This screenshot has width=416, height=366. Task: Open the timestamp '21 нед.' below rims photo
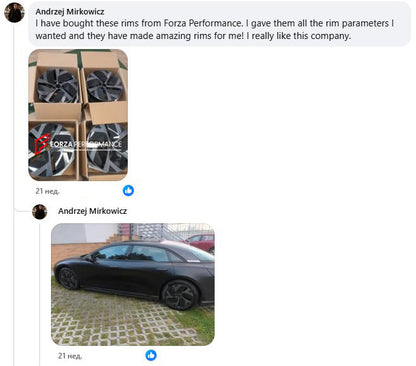(x=47, y=191)
